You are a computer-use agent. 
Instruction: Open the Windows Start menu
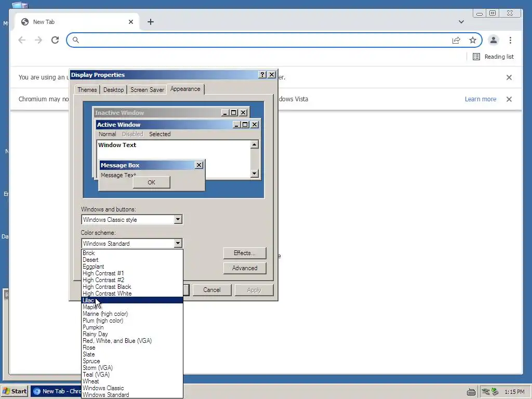pos(15,391)
